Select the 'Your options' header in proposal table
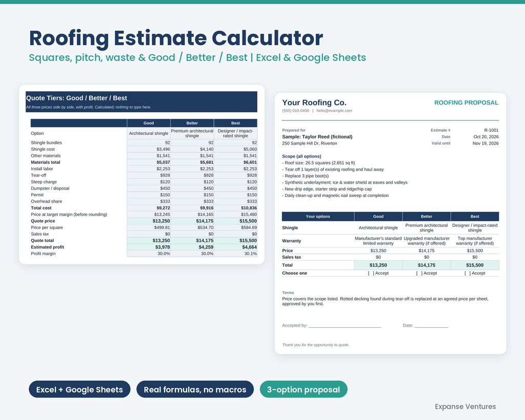Viewport: 525px width, 420px height. [318, 216]
